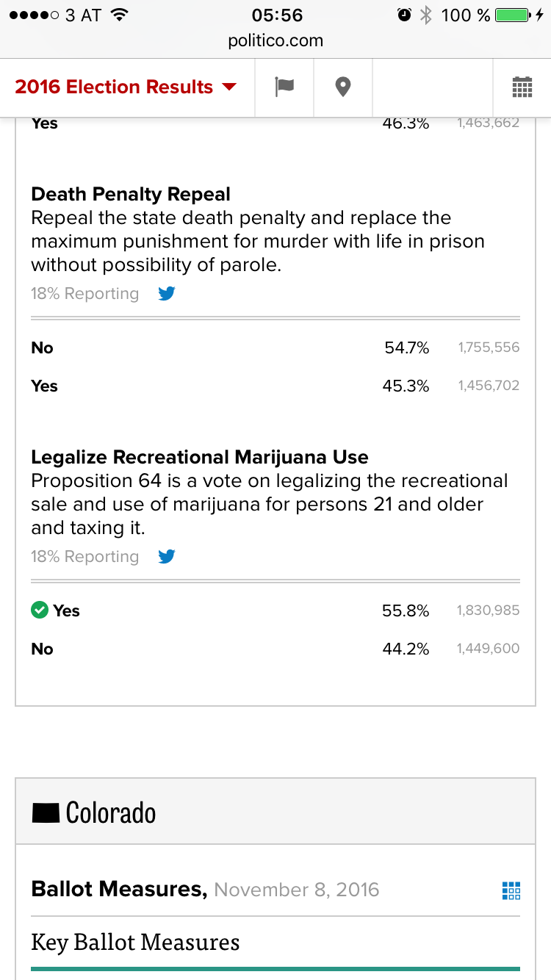This screenshot has width=551, height=980.
Task: Open Legalize Recreational Marijuana Use heading
Action: click(x=200, y=458)
